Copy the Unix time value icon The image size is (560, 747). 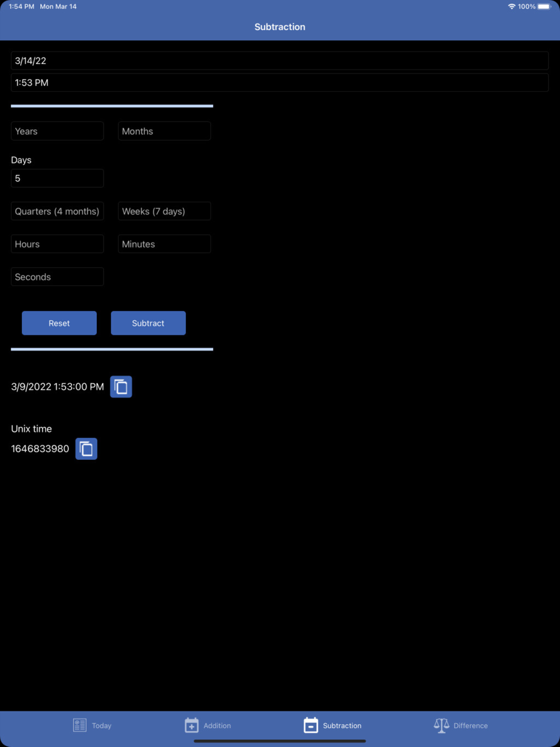(x=86, y=449)
